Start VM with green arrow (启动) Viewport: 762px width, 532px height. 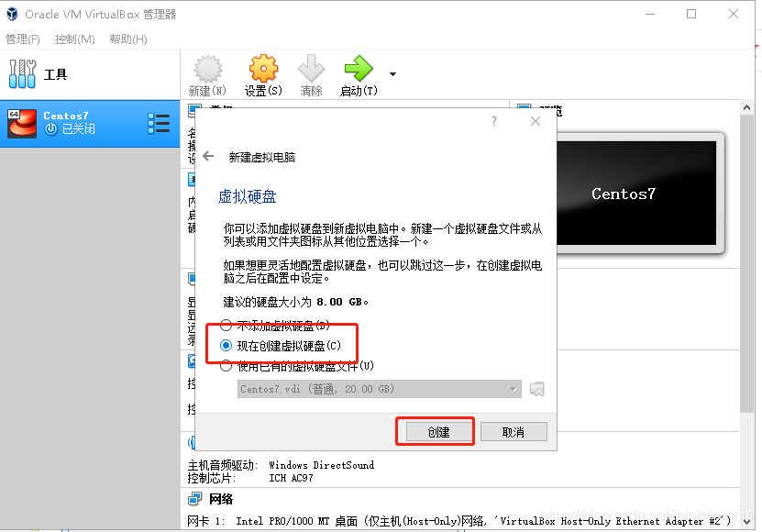[x=359, y=69]
